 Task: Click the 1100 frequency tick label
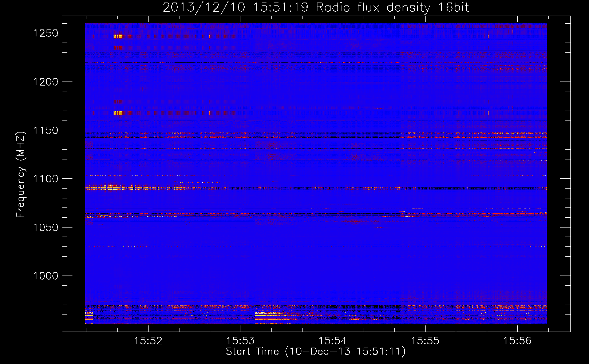point(46,179)
